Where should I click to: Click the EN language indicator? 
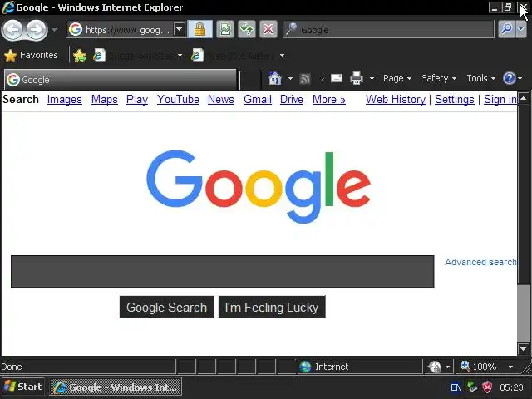pyautogui.click(x=456, y=387)
